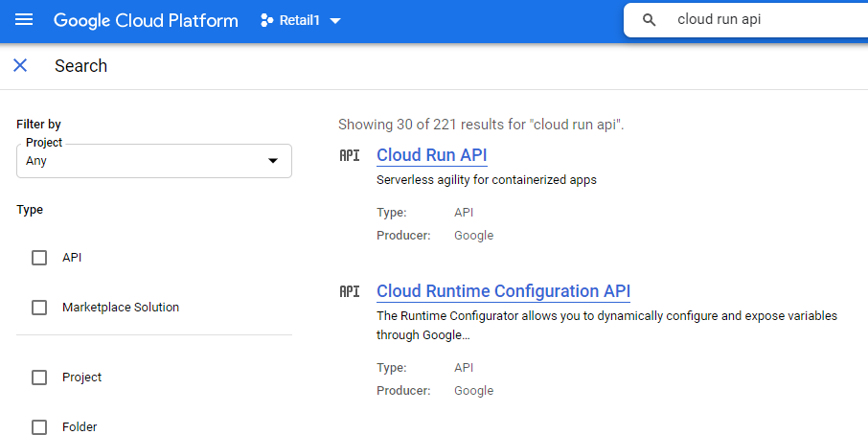Expand the Project filter dropdown set to Any

pos(154,161)
